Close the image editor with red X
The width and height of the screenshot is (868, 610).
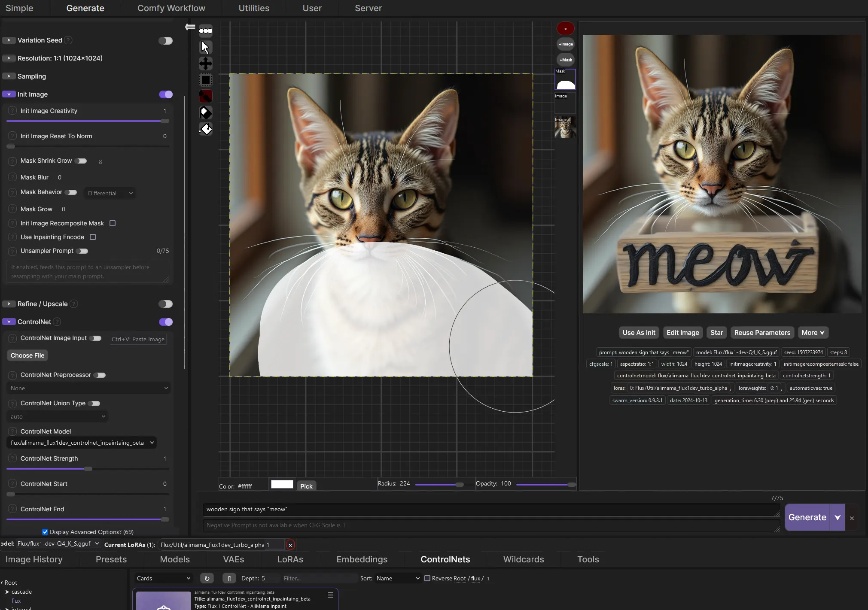click(565, 29)
